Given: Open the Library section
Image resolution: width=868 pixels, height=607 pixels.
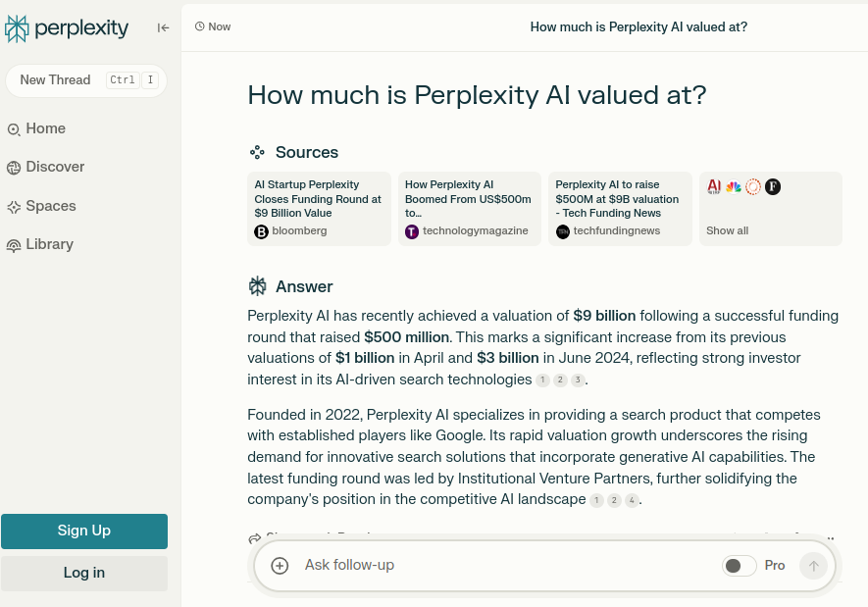Looking at the screenshot, I should pyautogui.click(x=49, y=244).
